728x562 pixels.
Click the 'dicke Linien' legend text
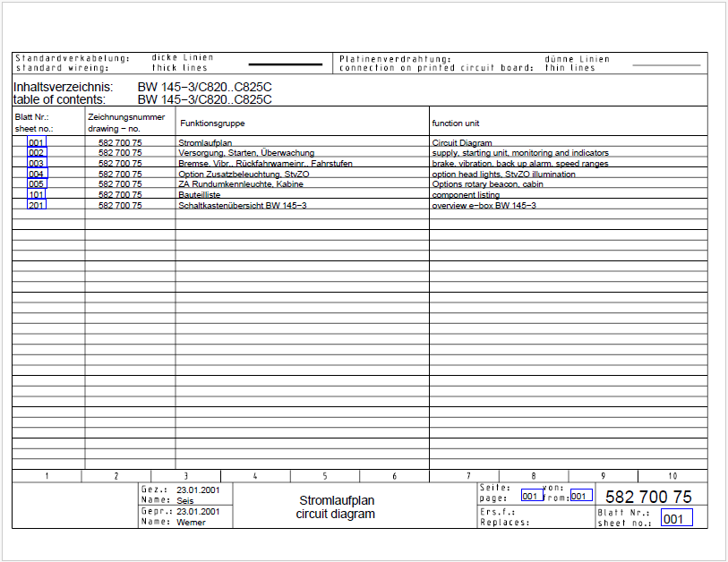tap(183, 57)
